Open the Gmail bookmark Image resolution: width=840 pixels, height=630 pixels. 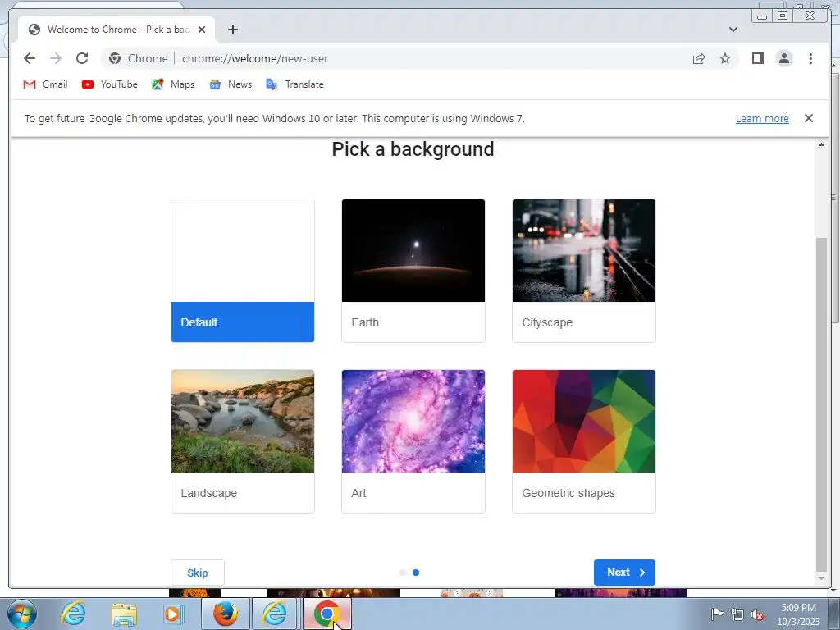pos(46,84)
